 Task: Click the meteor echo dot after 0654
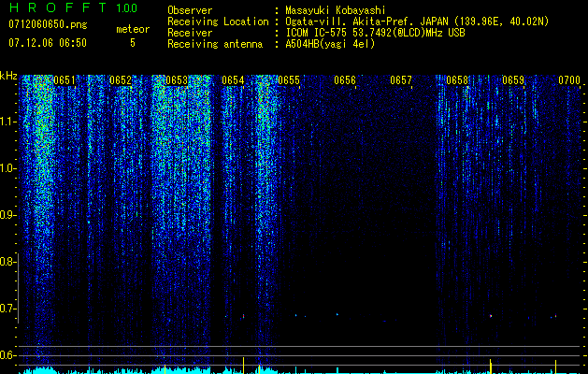(244, 316)
